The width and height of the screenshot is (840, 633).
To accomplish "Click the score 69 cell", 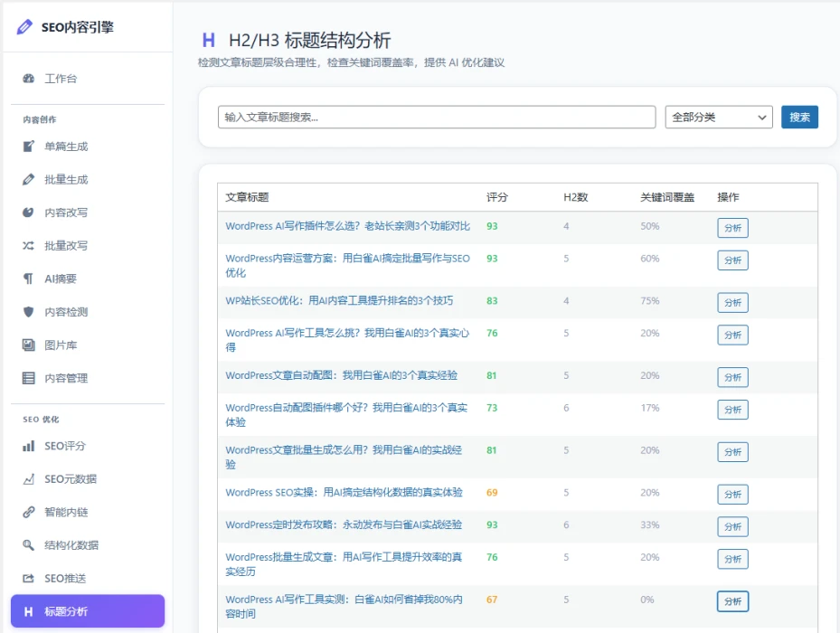I will click(492, 493).
